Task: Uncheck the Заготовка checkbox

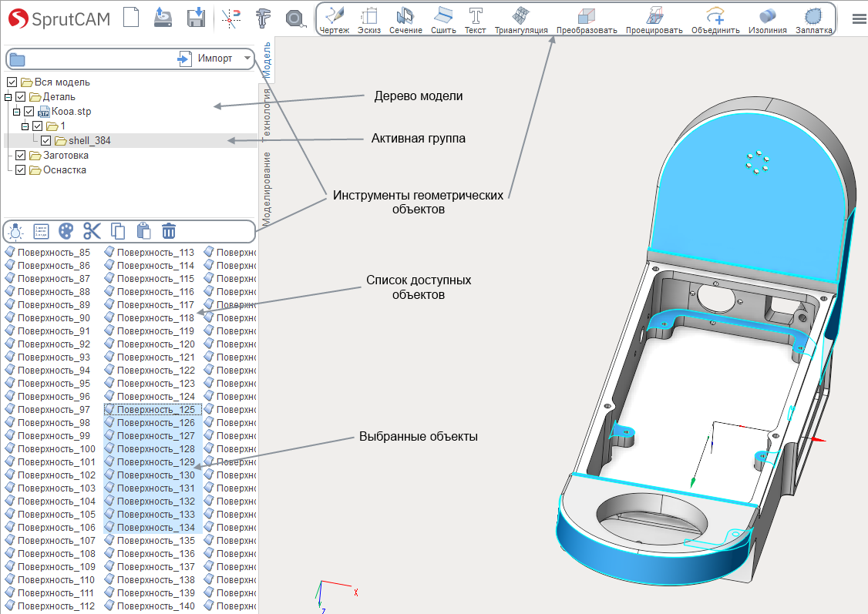Action: coord(21,156)
